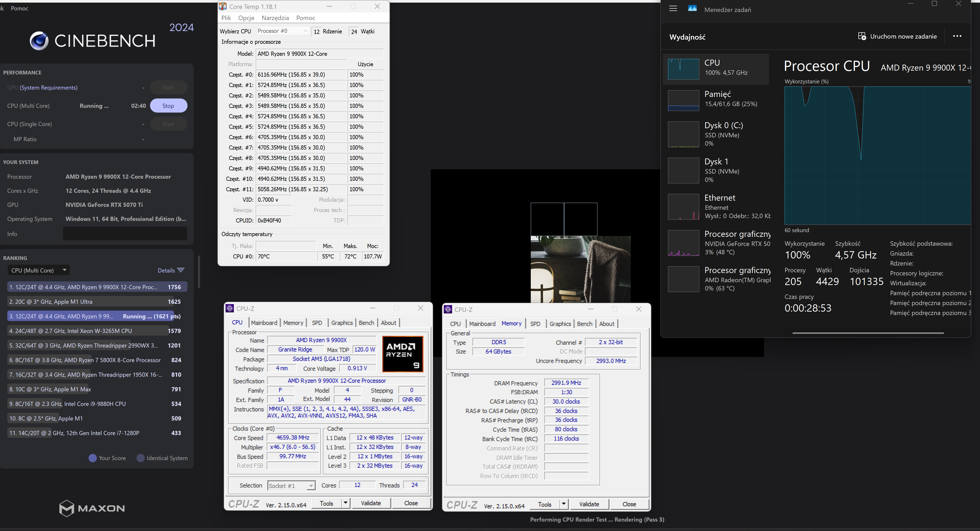
Task: Switch to CPU tab in CPU-Z Memory window
Action: pyautogui.click(x=455, y=324)
